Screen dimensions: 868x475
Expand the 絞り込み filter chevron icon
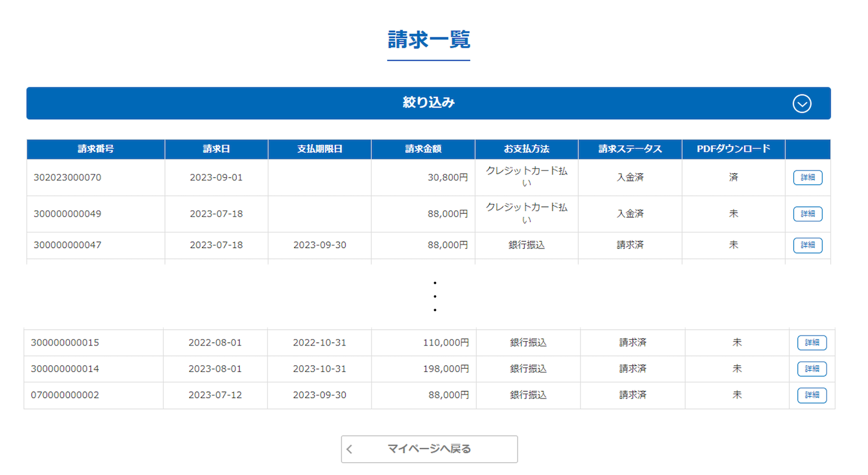802,103
